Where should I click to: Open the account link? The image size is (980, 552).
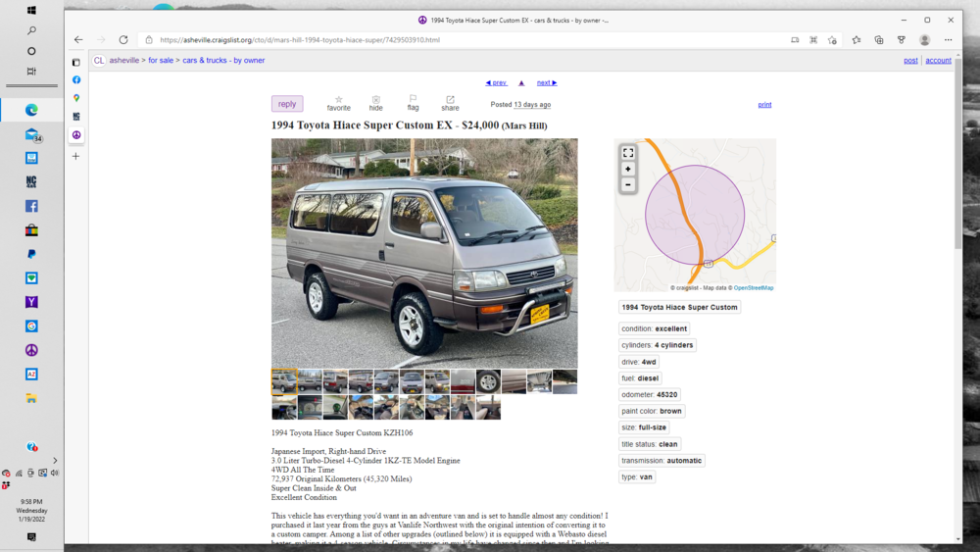(x=938, y=60)
